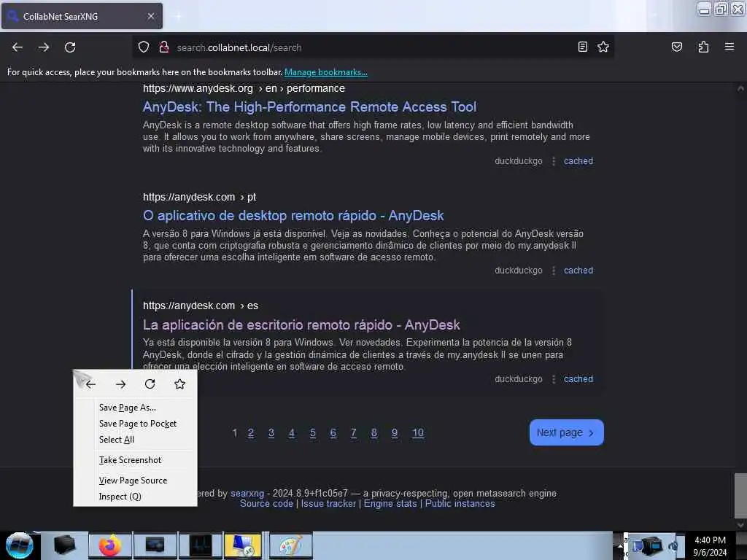
Task: Open the Windows Start orb
Action: pos(20,545)
